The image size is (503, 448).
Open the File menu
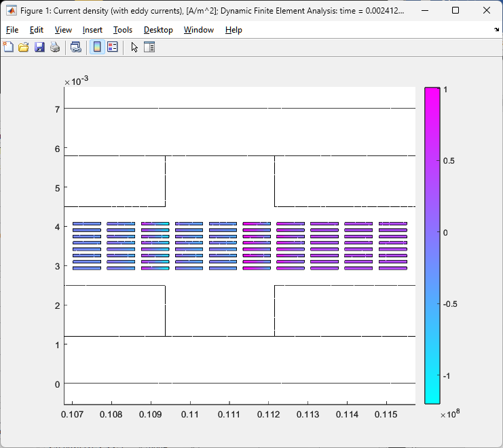(x=12, y=30)
